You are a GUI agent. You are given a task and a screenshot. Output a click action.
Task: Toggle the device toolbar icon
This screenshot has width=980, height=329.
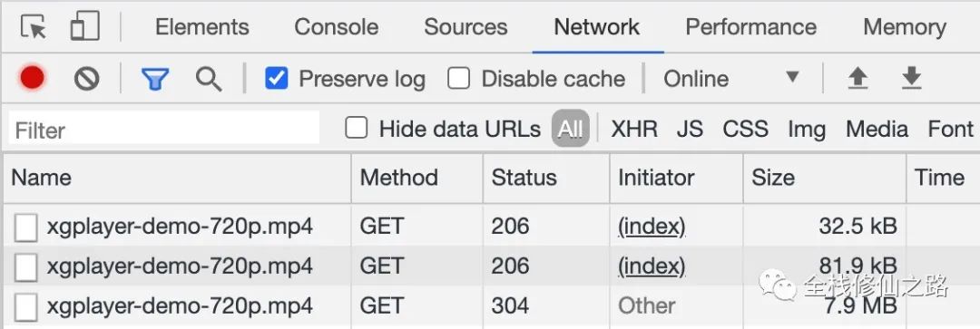pos(85,27)
